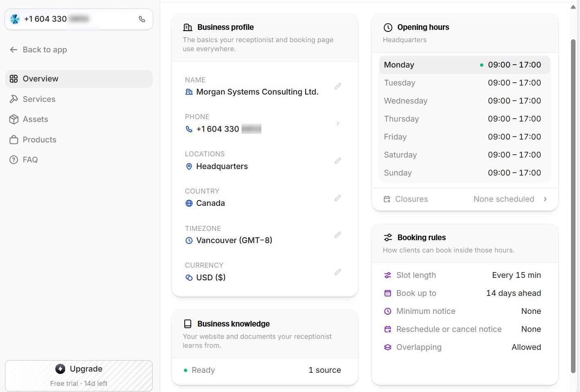Open the FAQ sidebar item

pyautogui.click(x=79, y=160)
